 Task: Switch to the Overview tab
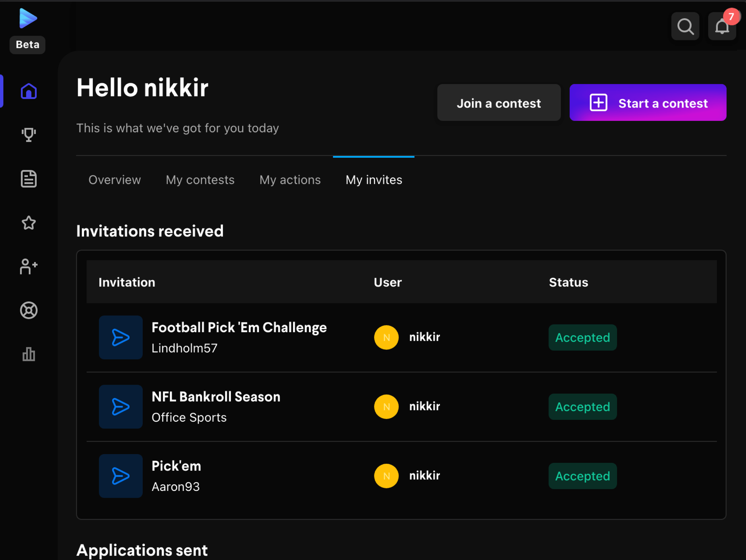point(115,180)
